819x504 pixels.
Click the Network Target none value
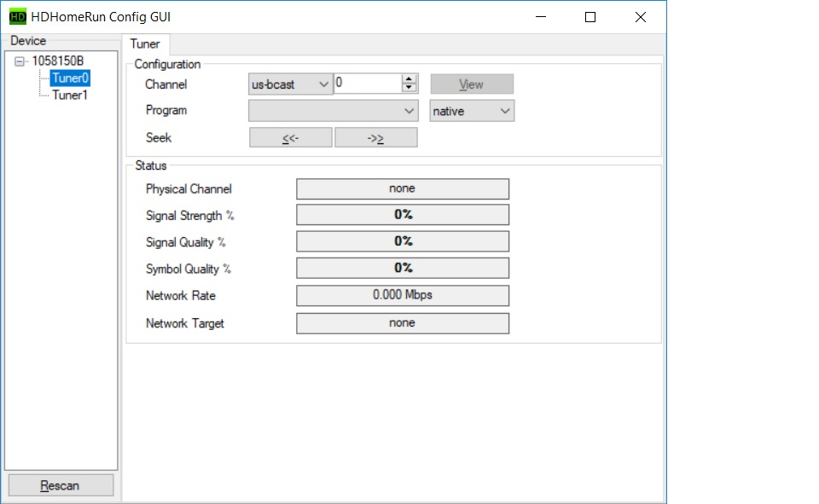tap(403, 322)
